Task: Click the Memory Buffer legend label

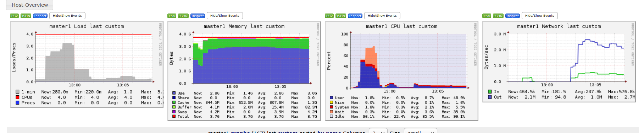Action: [x=184, y=107]
